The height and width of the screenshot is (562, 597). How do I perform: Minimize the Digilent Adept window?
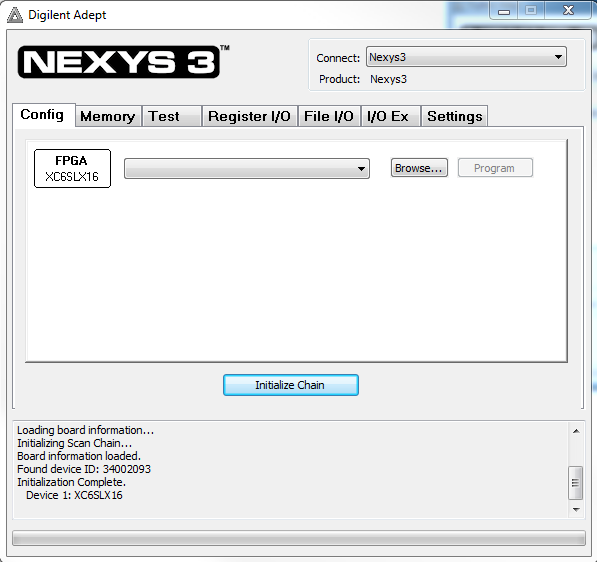tap(504, 11)
